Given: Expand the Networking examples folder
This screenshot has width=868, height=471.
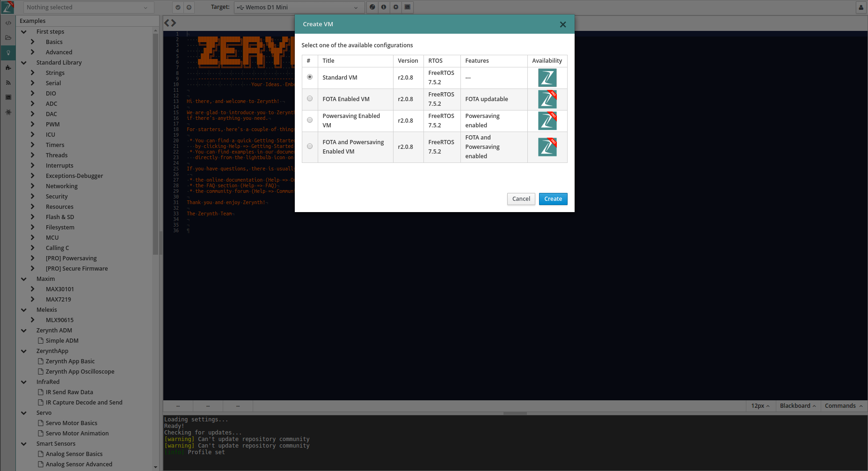Looking at the screenshot, I should 33,186.
